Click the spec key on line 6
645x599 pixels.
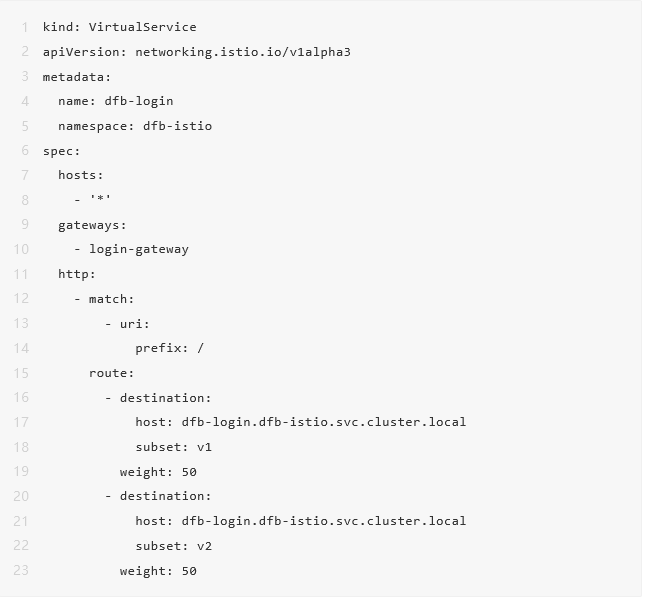[x=61, y=151]
